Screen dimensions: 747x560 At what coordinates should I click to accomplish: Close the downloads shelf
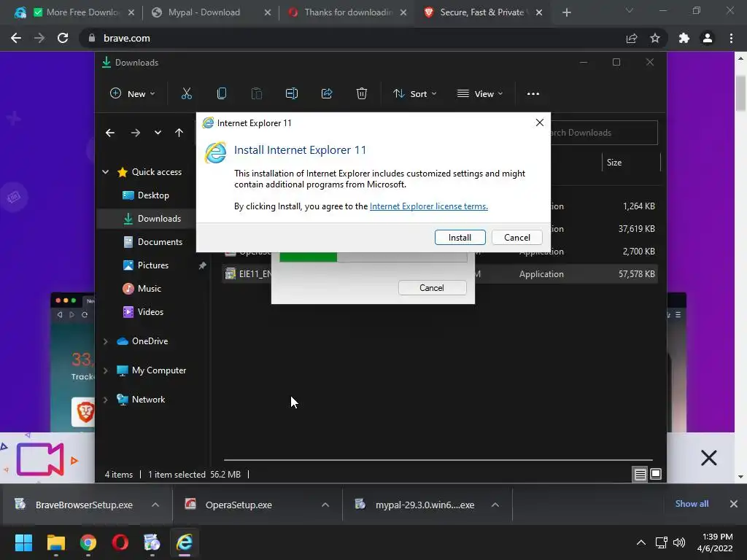pos(734,504)
